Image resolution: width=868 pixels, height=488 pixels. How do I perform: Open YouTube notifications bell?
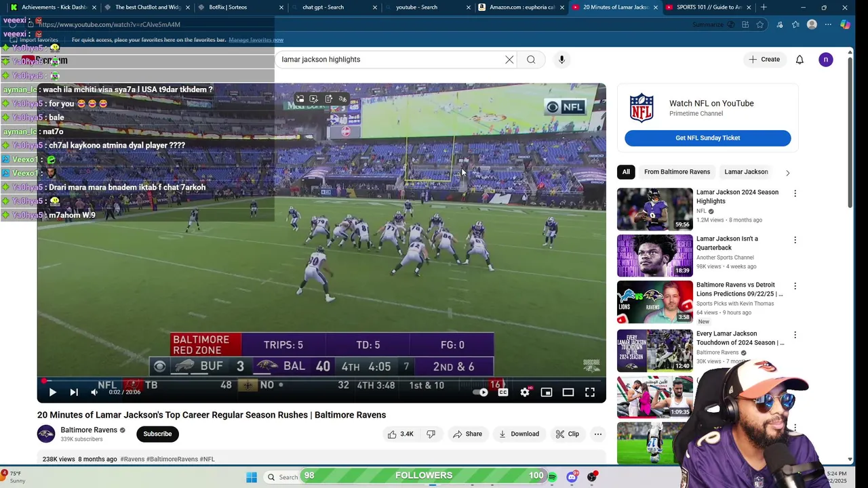(x=800, y=60)
